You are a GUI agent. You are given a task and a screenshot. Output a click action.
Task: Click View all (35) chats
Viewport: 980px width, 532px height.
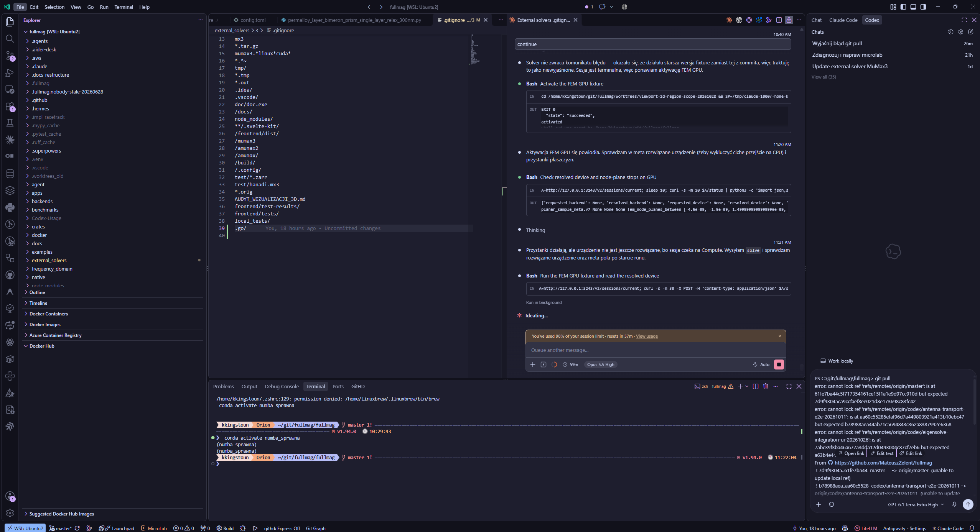[x=824, y=77]
